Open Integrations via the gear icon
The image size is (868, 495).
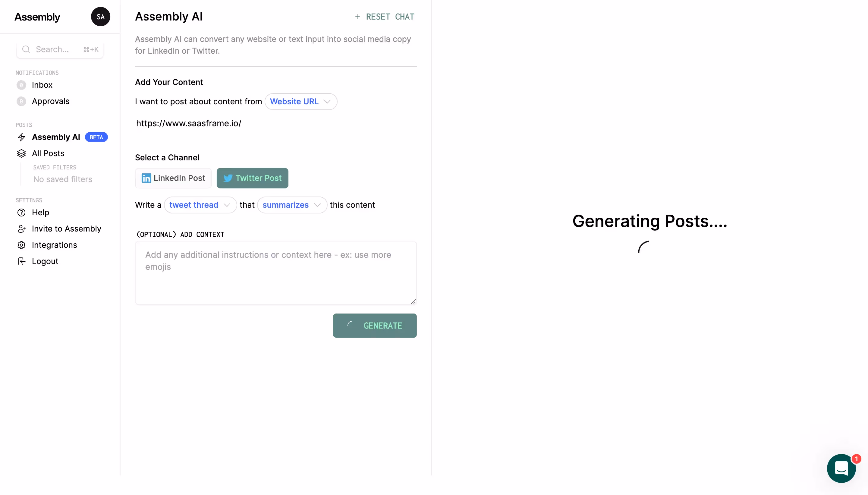click(x=21, y=245)
